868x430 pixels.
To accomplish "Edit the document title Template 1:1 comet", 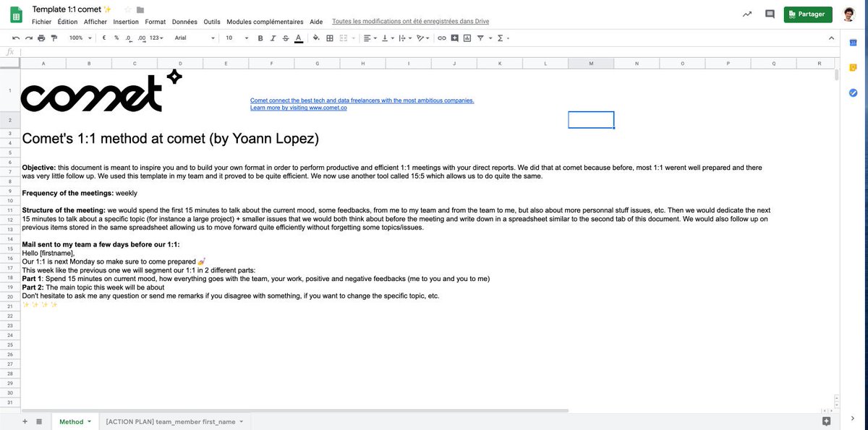I will 72,9.
